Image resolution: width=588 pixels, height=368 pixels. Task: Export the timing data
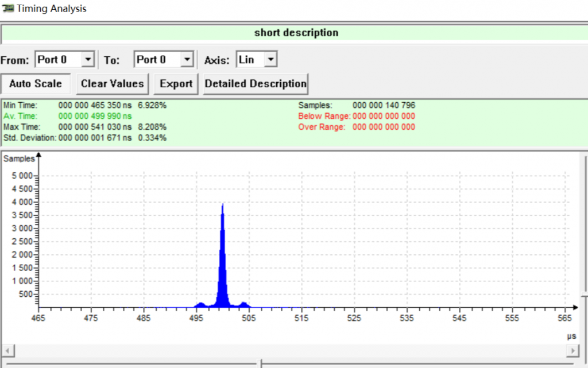coord(176,84)
